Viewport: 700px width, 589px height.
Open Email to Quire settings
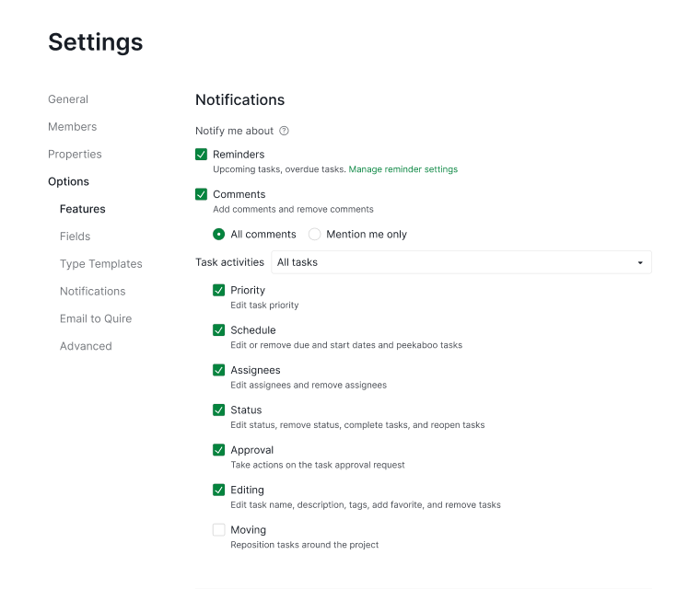[96, 318]
